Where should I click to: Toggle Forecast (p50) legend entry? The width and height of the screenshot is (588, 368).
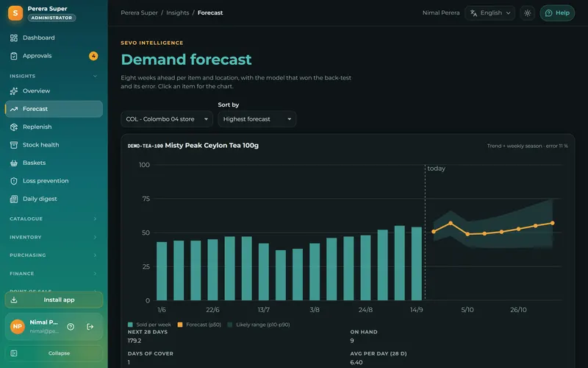(x=199, y=325)
